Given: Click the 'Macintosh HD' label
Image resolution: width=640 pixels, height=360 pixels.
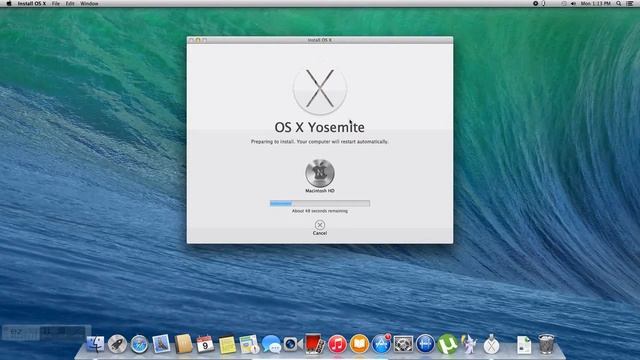Looking at the screenshot, I should (320, 191).
